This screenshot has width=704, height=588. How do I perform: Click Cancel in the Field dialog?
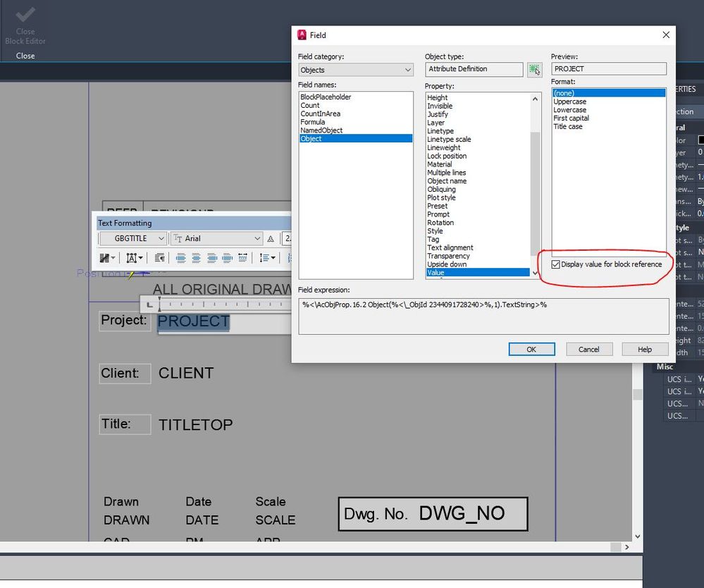588,349
